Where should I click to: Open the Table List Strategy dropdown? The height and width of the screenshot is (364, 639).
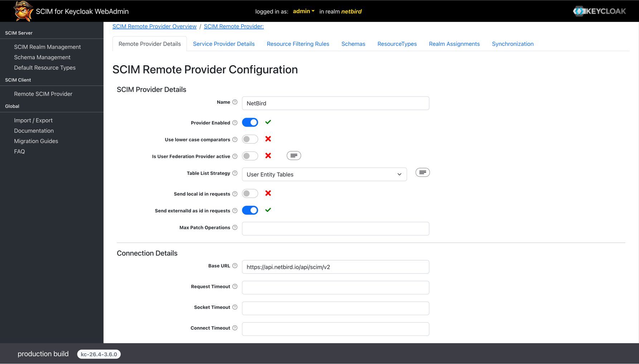[324, 174]
